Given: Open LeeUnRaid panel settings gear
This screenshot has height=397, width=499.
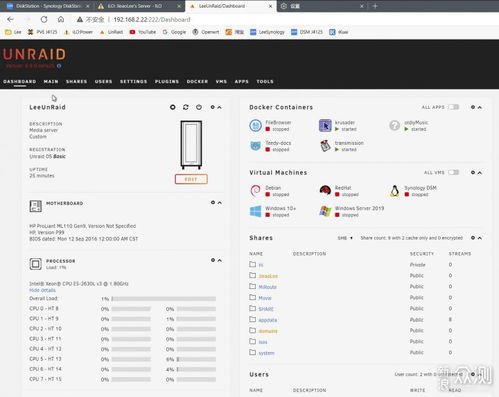Looking at the screenshot, I should pos(212,107).
